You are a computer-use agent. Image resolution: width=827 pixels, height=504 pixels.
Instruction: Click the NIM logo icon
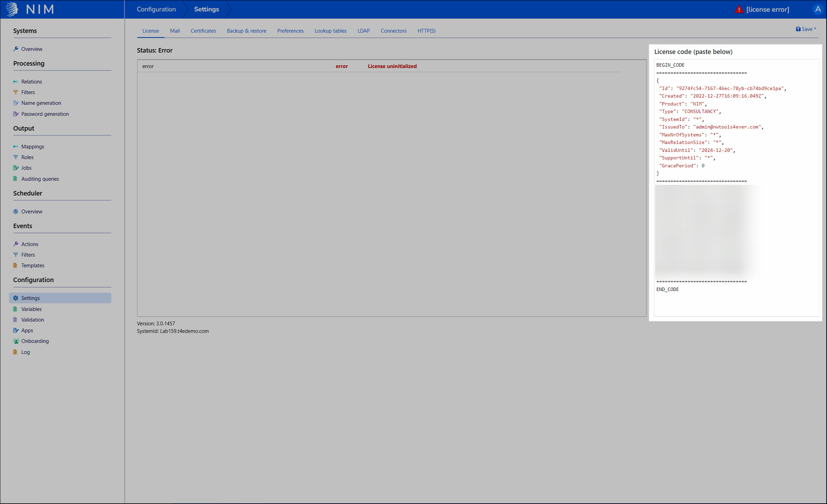pyautogui.click(x=12, y=9)
